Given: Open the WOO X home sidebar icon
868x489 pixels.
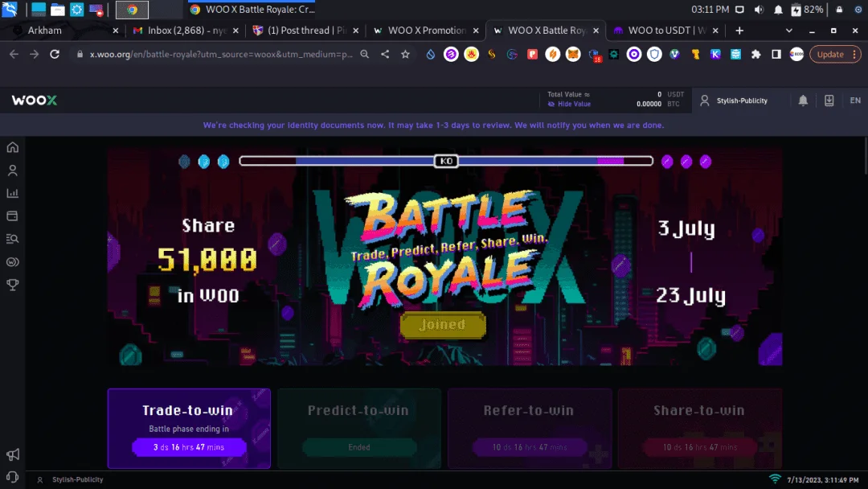Looking at the screenshot, I should pos(12,147).
